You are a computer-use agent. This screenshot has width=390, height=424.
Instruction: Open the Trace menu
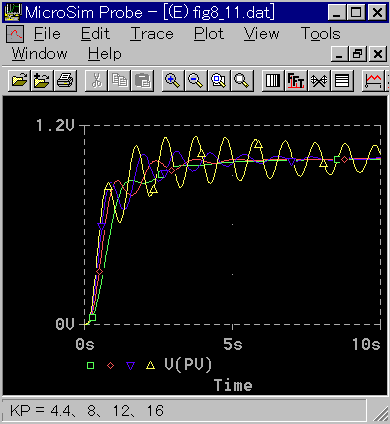pos(152,34)
